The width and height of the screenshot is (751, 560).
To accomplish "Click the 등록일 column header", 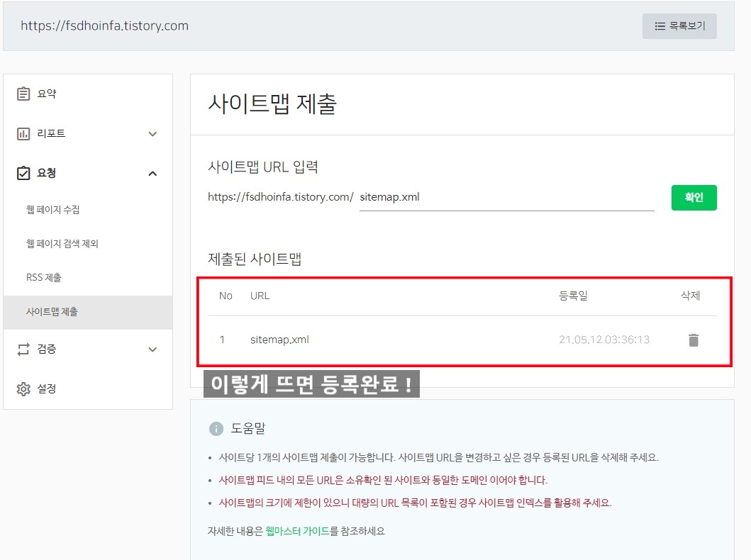I will click(x=573, y=296).
